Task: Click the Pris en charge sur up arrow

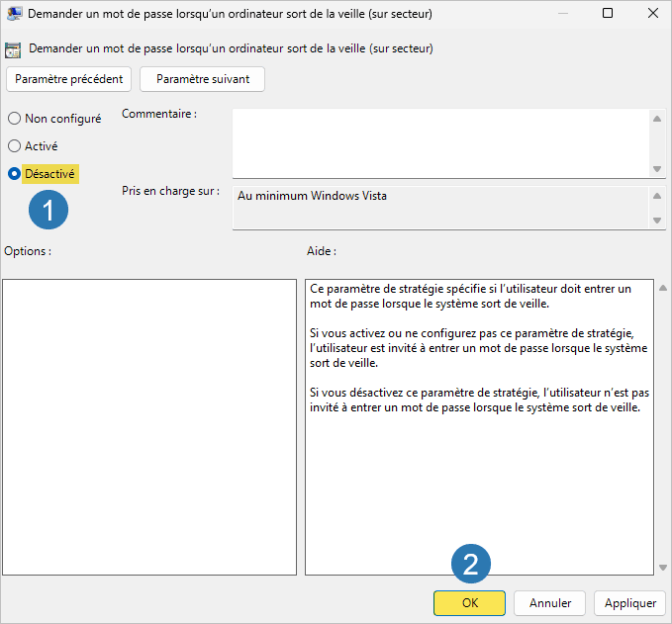Action: pyautogui.click(x=657, y=196)
